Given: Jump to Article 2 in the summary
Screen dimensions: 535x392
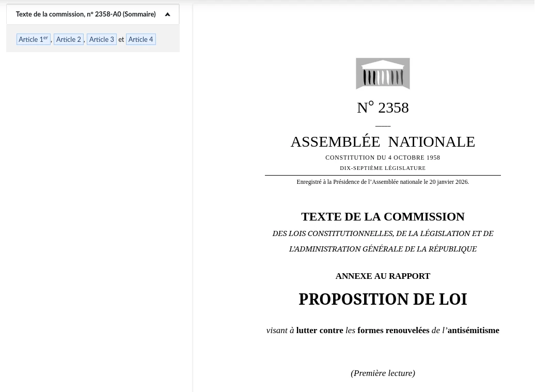Looking at the screenshot, I should pos(69,39).
